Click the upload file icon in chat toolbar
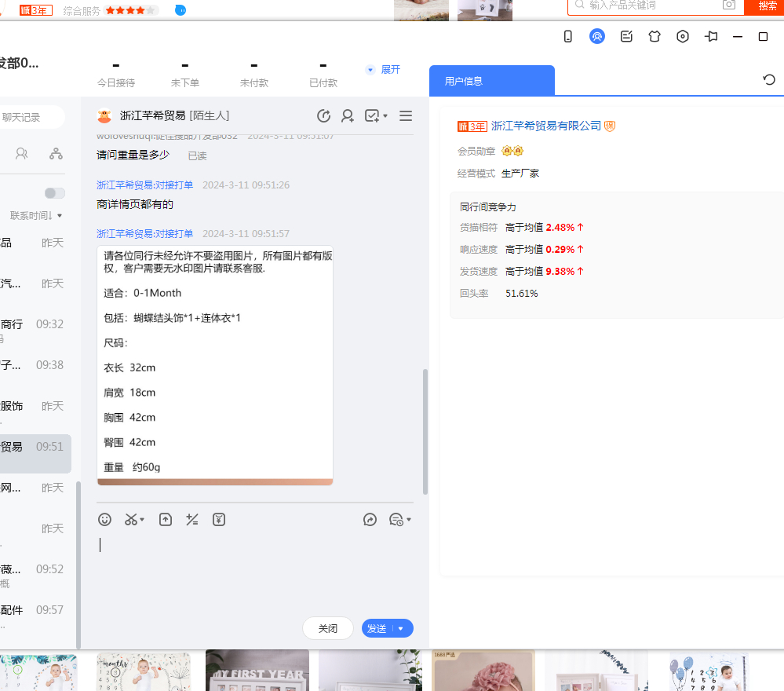 pos(166,519)
